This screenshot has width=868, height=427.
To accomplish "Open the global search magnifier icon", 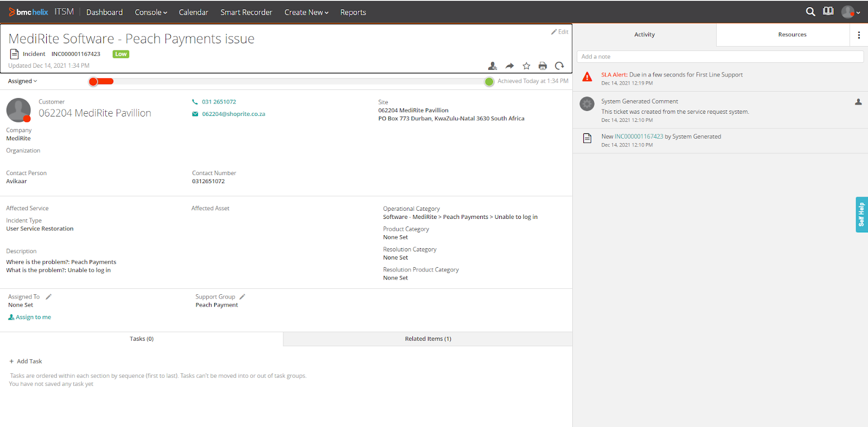I will 810,11.
